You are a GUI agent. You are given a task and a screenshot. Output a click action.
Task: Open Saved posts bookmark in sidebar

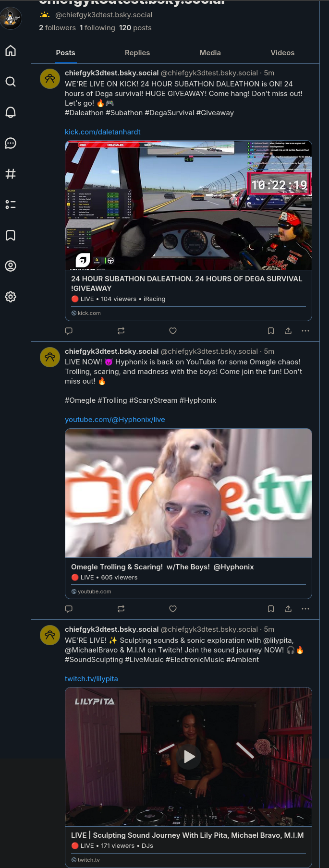point(11,235)
